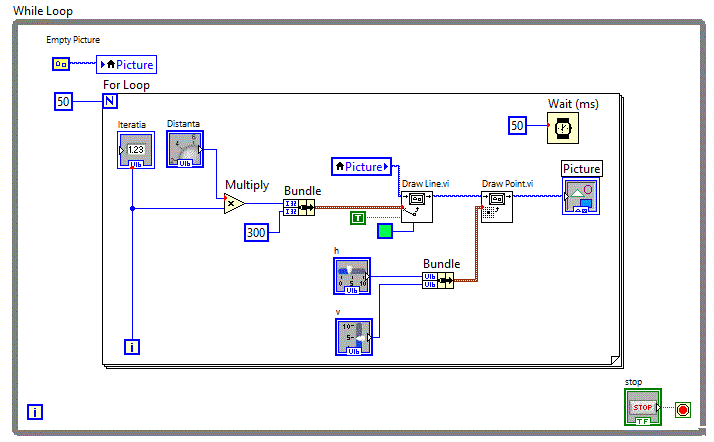Click the Empty Picture constant

pos(60,64)
